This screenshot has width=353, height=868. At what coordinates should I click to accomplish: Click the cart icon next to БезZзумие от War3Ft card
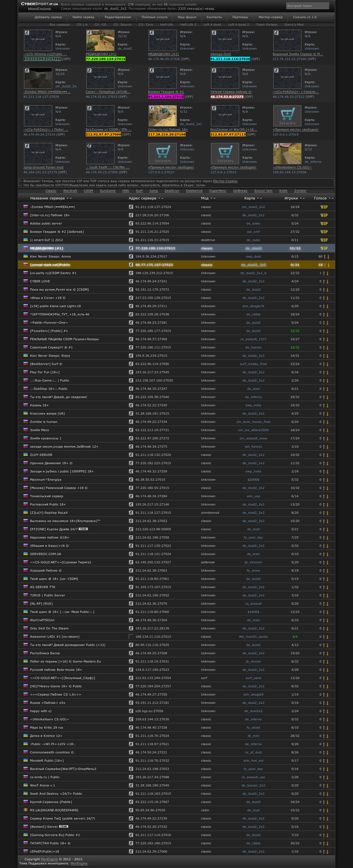click(x=287, y=116)
